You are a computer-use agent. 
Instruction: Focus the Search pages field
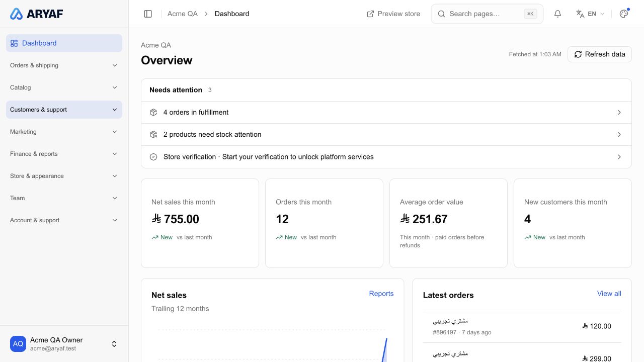click(x=487, y=14)
